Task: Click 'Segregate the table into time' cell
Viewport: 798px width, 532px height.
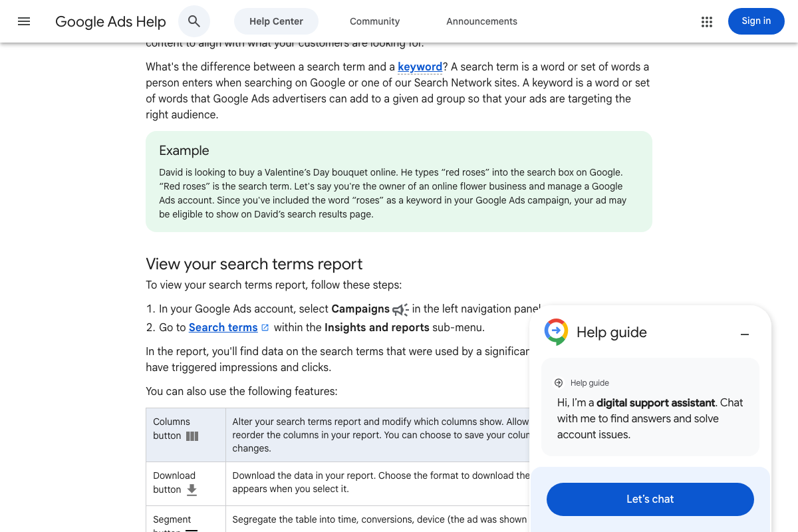Action: [378, 519]
